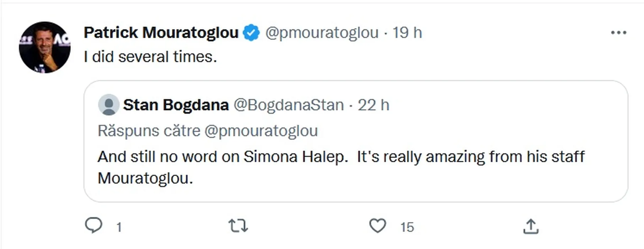Click the "I did several times." tweet text
This screenshot has width=644, height=249.
(150, 57)
